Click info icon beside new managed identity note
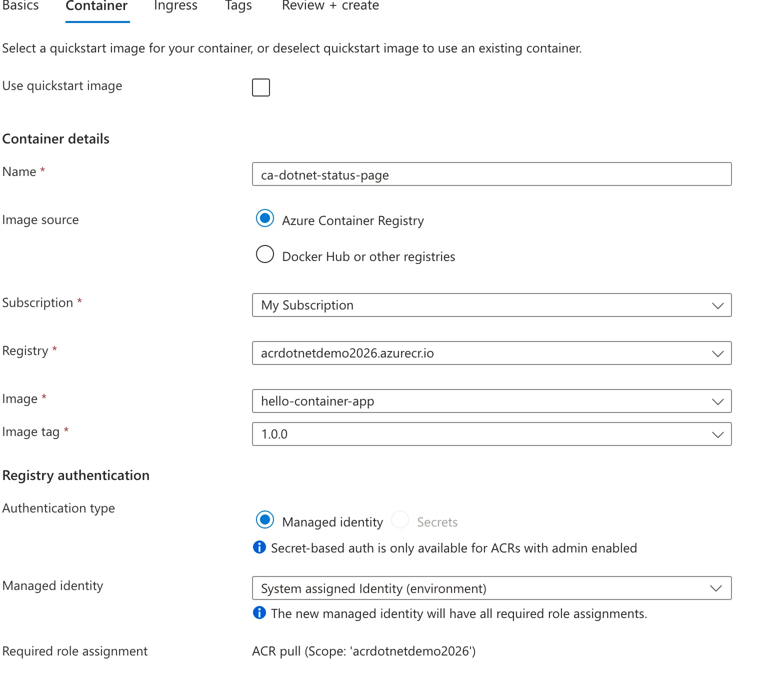 259,613
